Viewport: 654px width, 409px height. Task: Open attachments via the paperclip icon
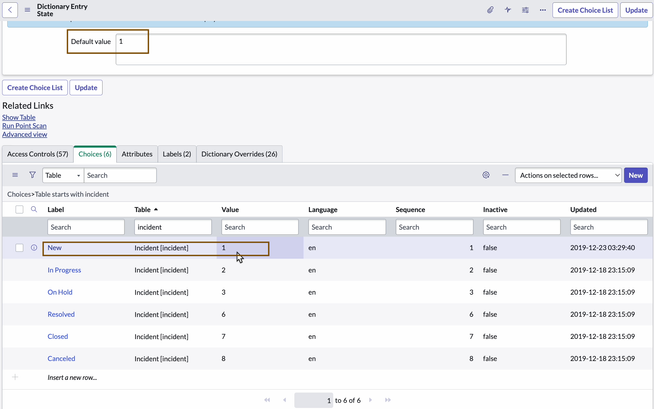[x=490, y=10]
